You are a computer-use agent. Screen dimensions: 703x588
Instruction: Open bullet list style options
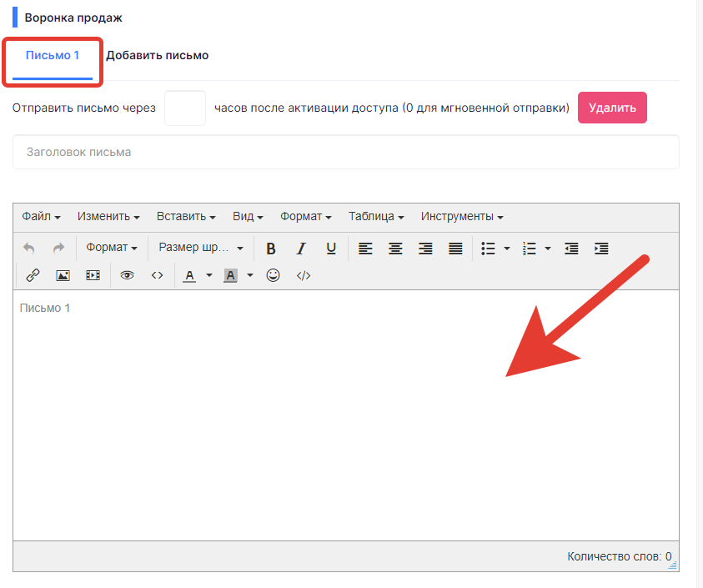[x=507, y=248]
